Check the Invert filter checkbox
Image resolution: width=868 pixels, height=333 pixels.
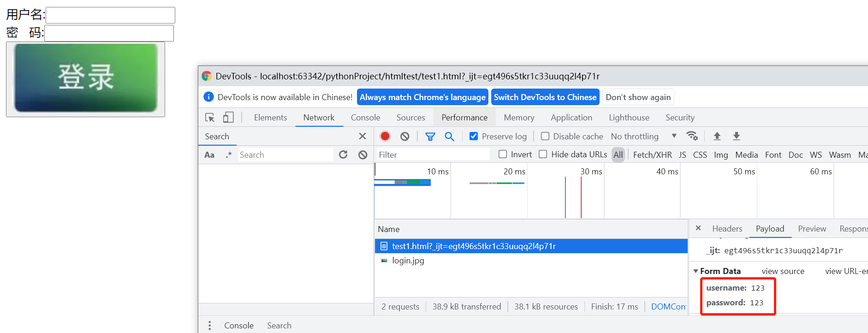click(503, 154)
